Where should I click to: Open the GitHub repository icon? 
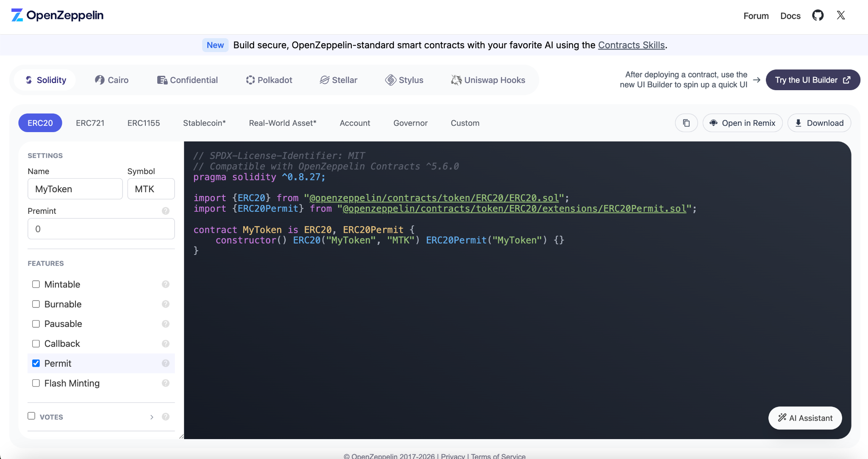click(818, 16)
